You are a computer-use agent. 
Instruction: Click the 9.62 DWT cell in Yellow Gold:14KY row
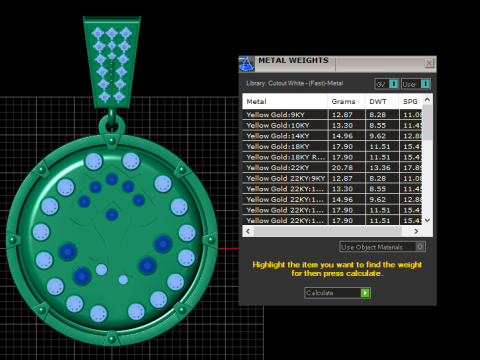tap(382, 136)
